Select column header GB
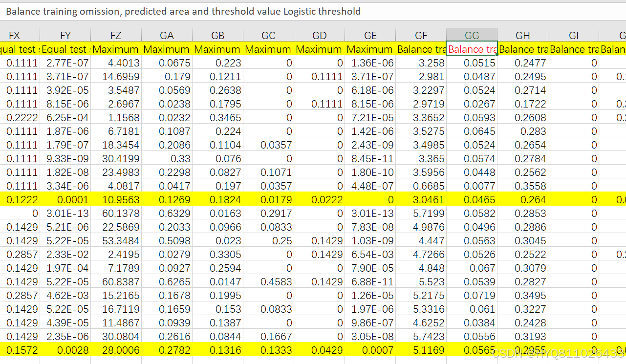This screenshot has height=364, width=626. coord(218,35)
